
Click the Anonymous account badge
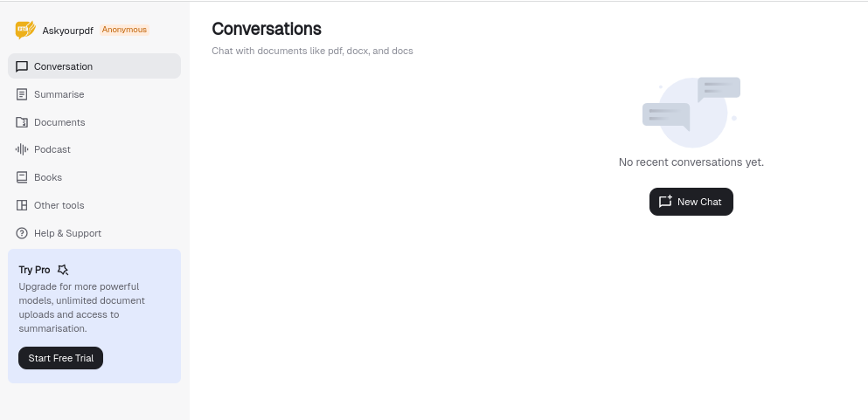[x=124, y=30]
